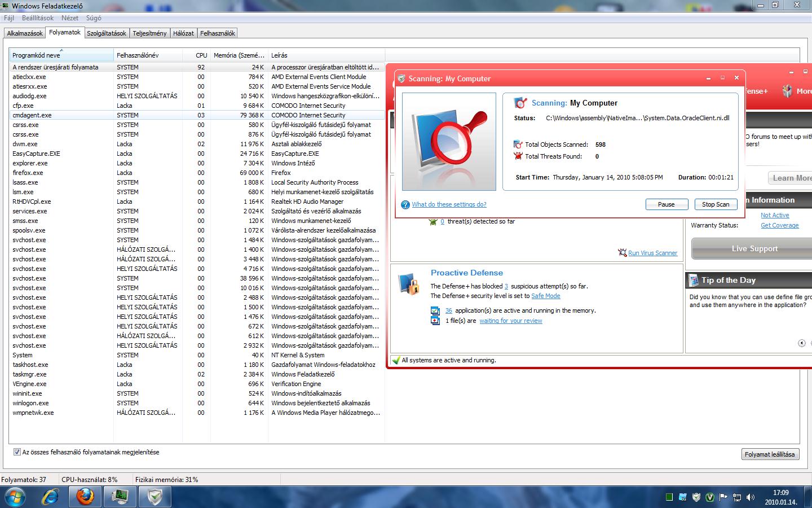Click the green checkmark status icon
Image resolution: width=812 pixels, height=508 pixels.
[396, 360]
